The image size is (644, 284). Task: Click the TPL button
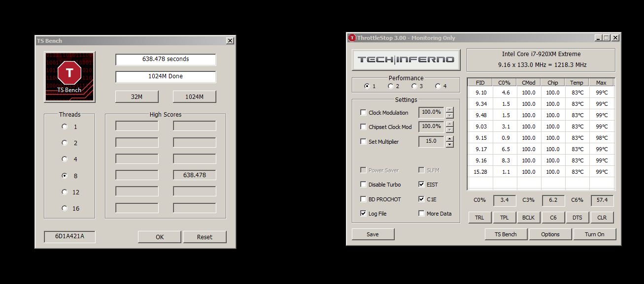504,218
